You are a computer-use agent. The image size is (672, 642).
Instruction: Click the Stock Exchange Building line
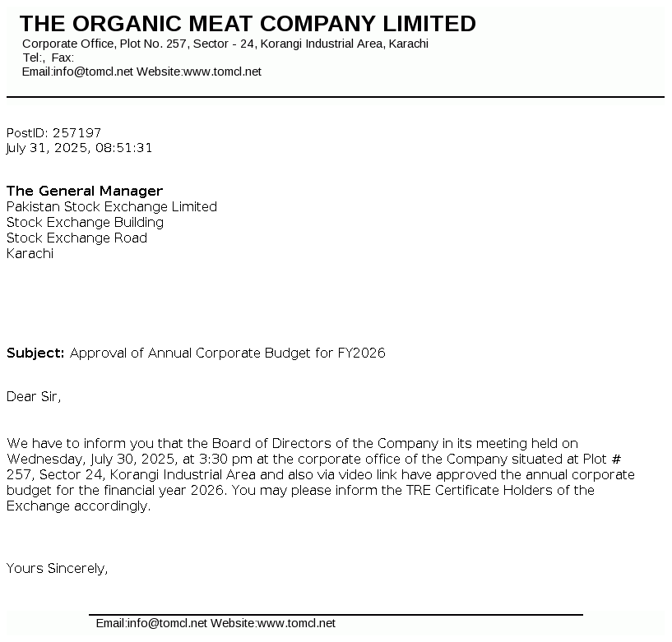click(x=85, y=222)
